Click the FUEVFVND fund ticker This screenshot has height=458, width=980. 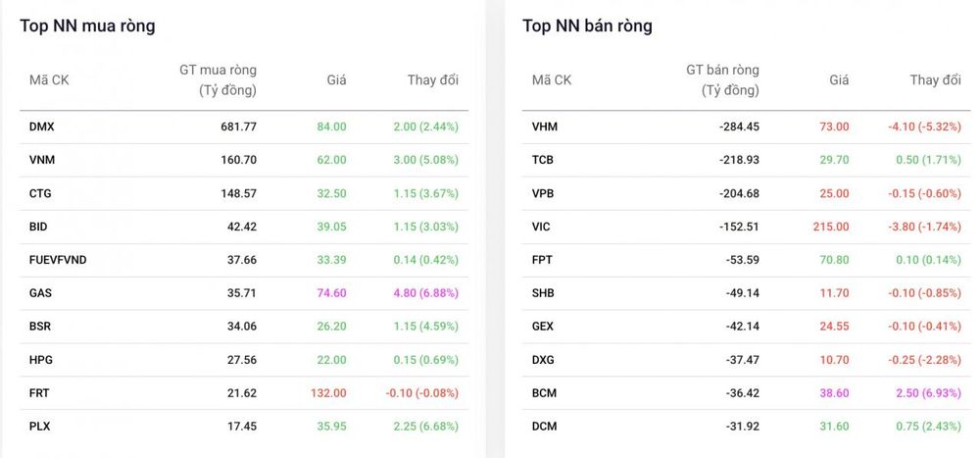pos(58,260)
